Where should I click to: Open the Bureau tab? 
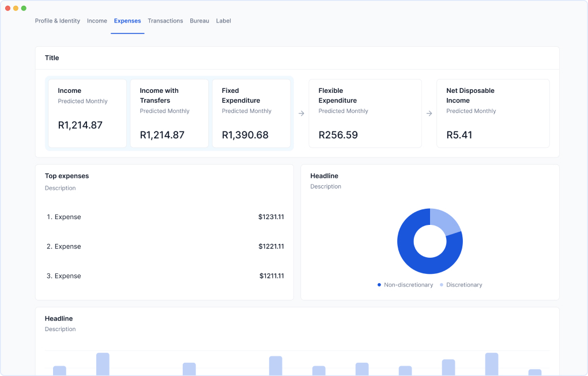[x=199, y=21]
